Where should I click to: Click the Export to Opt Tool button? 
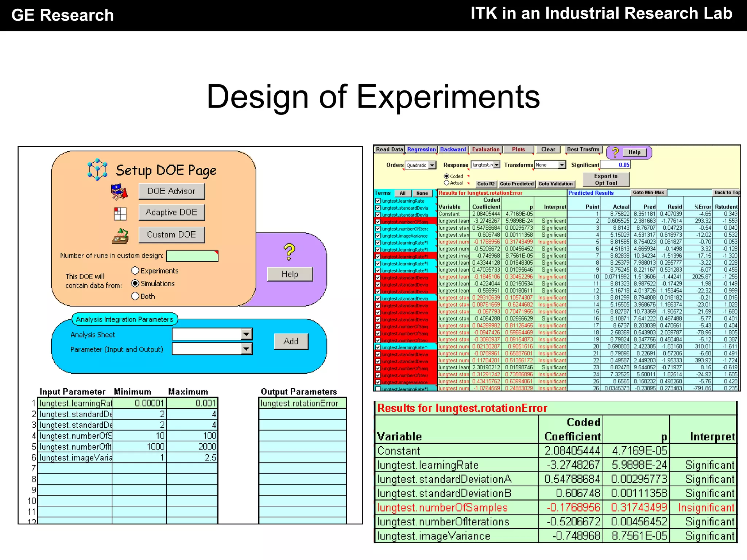point(606,179)
